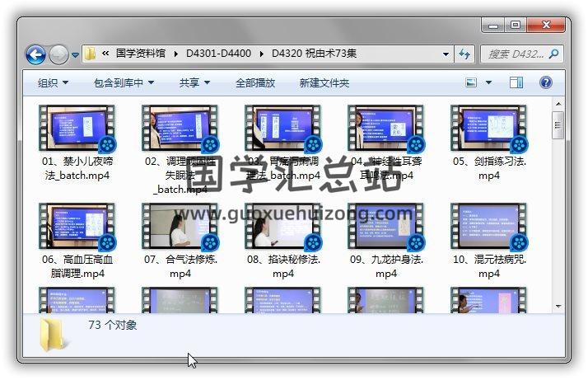Click 新建文件夹 in toolbar
Viewport: 588px width, 380px height.
[x=324, y=82]
